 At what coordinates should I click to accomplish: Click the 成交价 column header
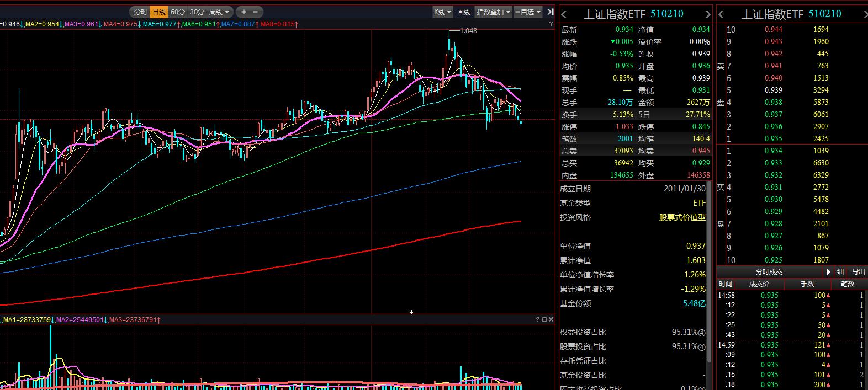(x=759, y=284)
